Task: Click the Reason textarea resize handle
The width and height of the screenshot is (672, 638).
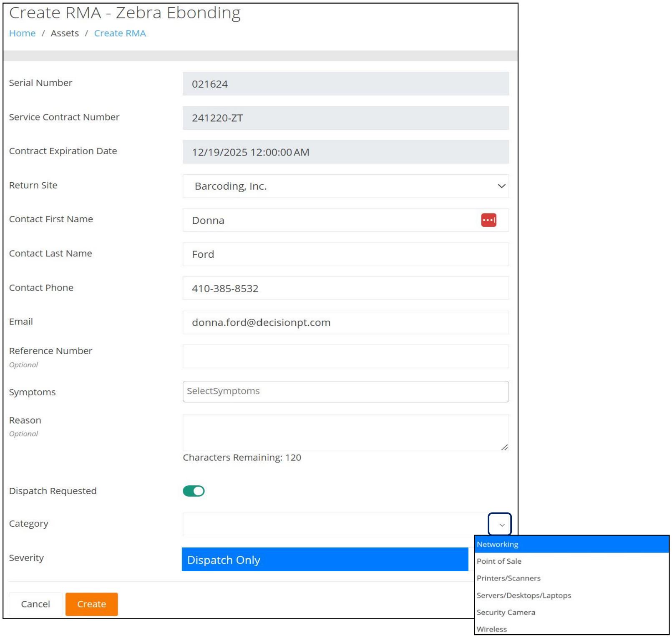Action: 504,447
